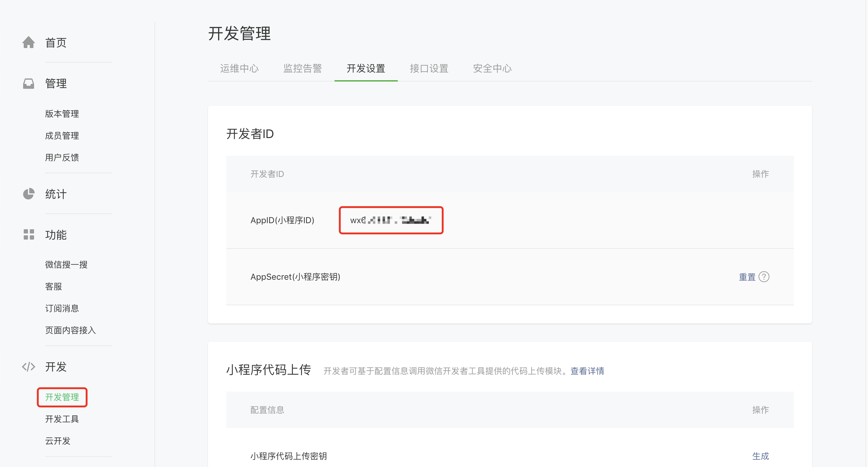Go to 云开发 in the sidebar
Viewport: 868px width, 467px height.
[x=58, y=441]
